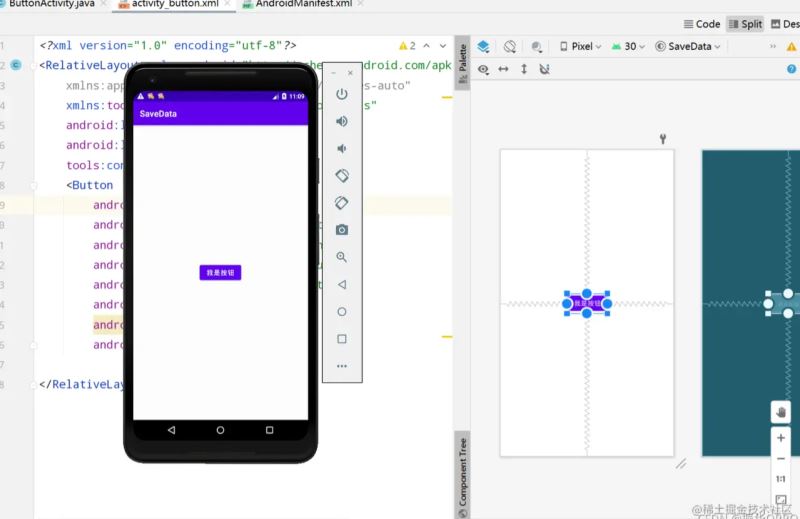800x519 pixels.
Task: Open the SaveData theme dropdown
Action: (688, 46)
